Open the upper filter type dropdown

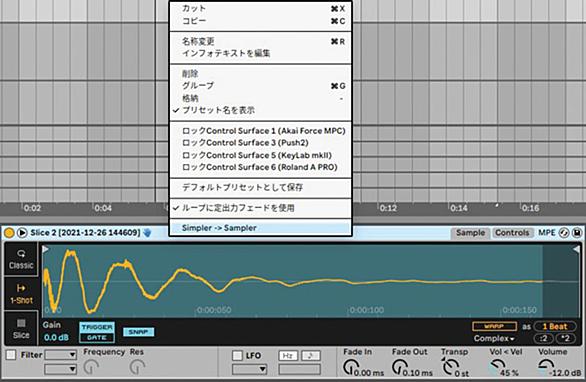(60, 355)
